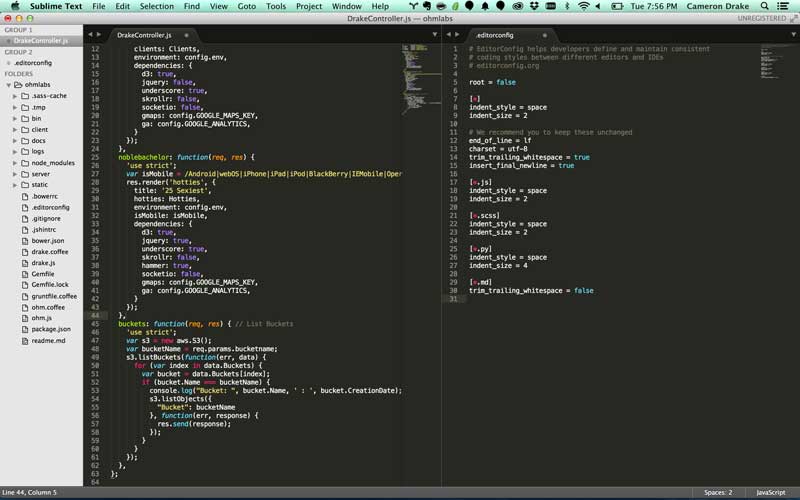Expand the .tmp folder

[x=15, y=108]
